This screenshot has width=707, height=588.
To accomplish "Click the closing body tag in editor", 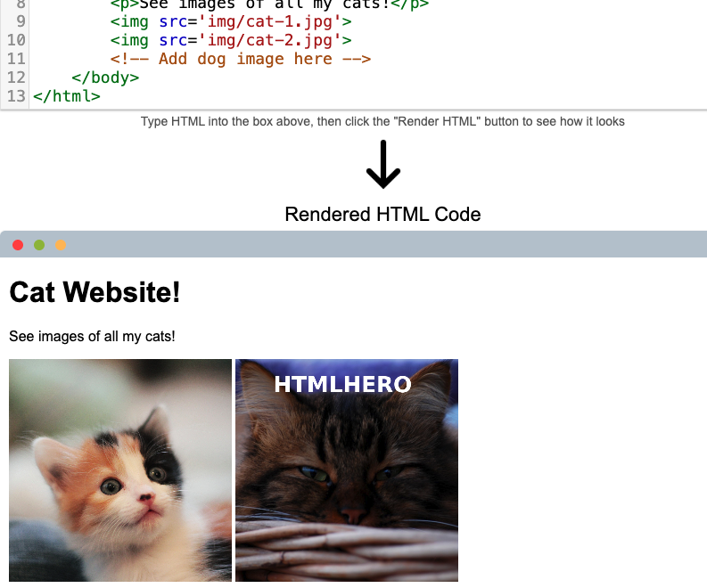I will tap(105, 78).
